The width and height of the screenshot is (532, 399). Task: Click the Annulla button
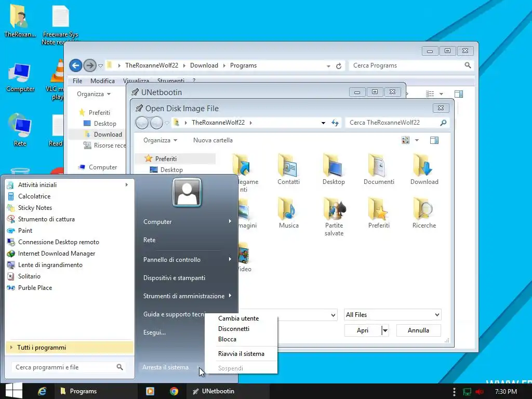click(418, 330)
